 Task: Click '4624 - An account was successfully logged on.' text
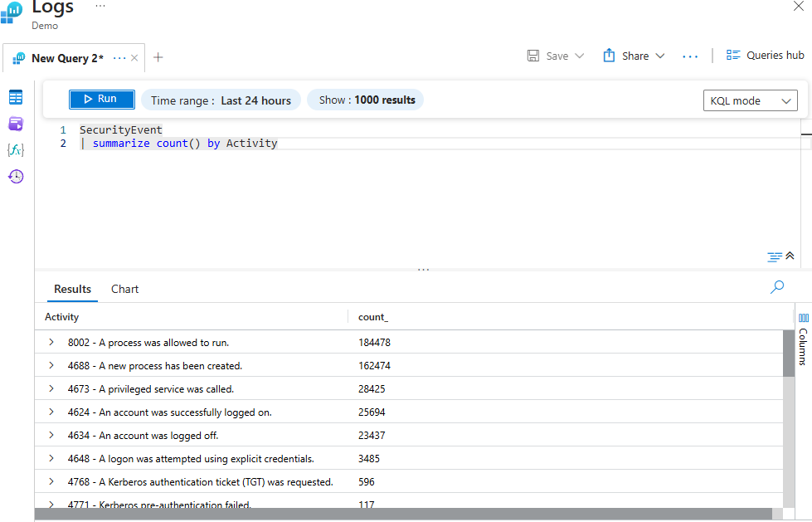[170, 412]
